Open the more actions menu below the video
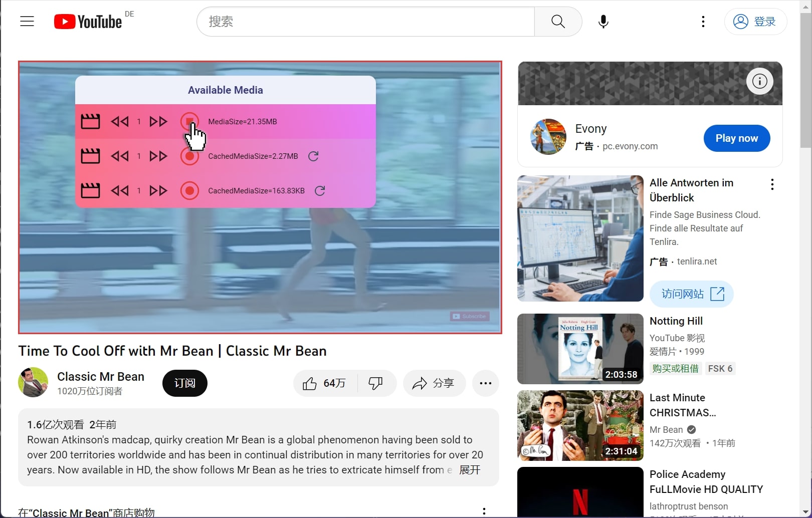The width and height of the screenshot is (812, 518). (485, 383)
